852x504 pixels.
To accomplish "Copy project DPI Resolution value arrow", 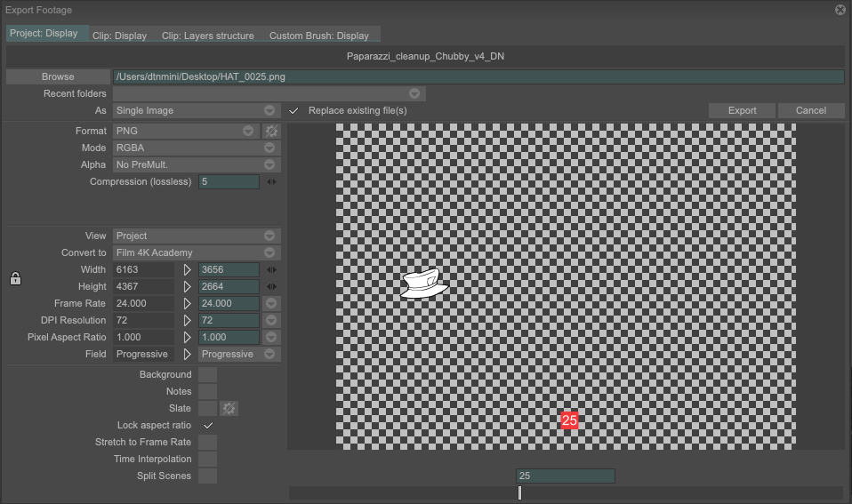I will 187,320.
